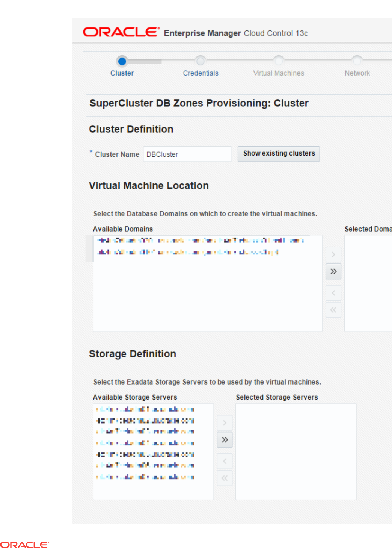Image resolution: width=392 pixels, height=548 pixels.
Task: Click move-all-right arrow for Available Domains
Action: tap(333, 272)
